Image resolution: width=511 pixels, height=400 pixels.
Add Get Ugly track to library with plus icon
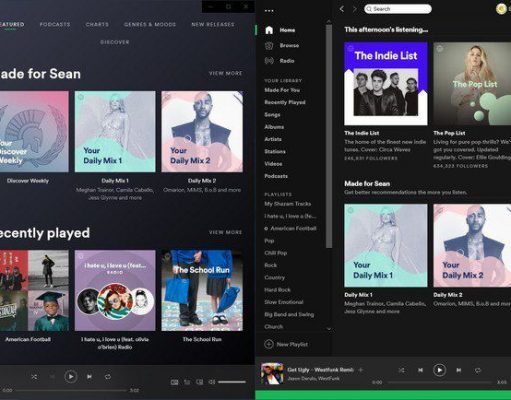[360, 370]
